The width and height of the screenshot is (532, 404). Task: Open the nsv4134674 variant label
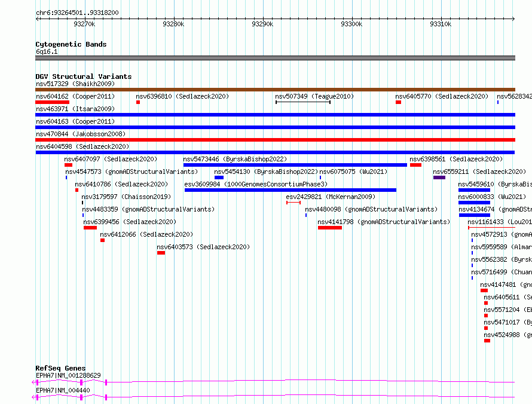coord(495,209)
